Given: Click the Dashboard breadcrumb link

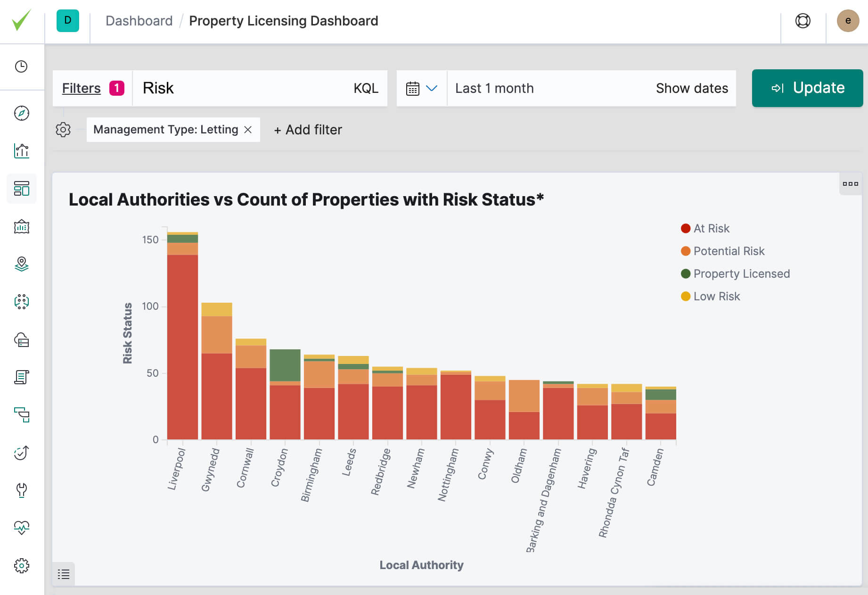Looking at the screenshot, I should (139, 20).
